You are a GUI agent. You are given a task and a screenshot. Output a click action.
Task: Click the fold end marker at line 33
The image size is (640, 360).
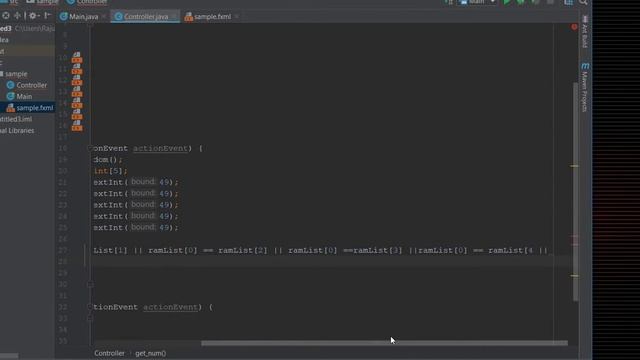click(90, 318)
